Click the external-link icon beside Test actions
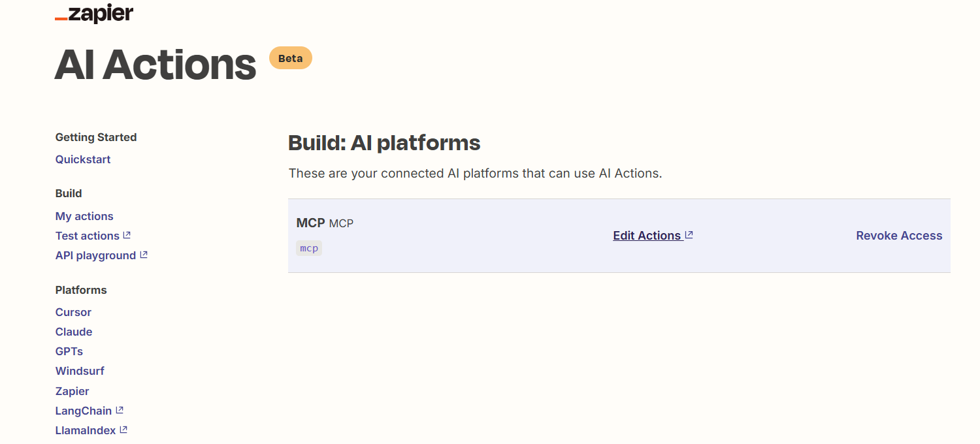The width and height of the screenshot is (980, 444). (127, 235)
